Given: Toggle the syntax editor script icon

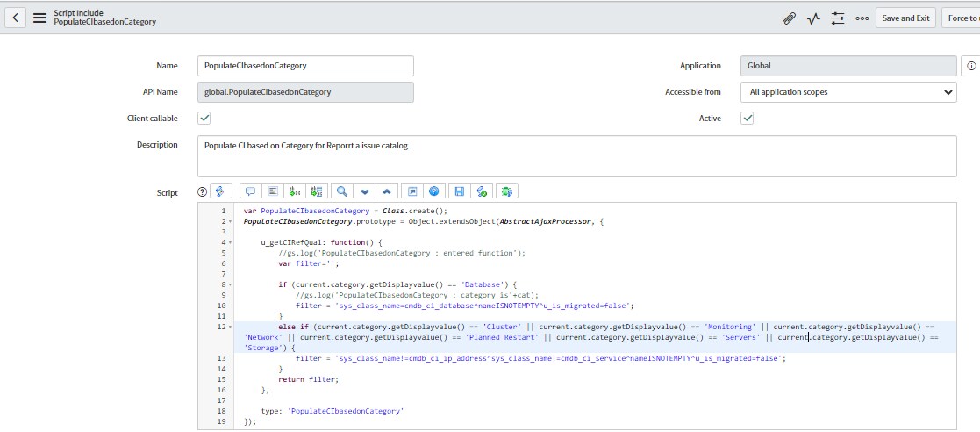Looking at the screenshot, I should 220,191.
